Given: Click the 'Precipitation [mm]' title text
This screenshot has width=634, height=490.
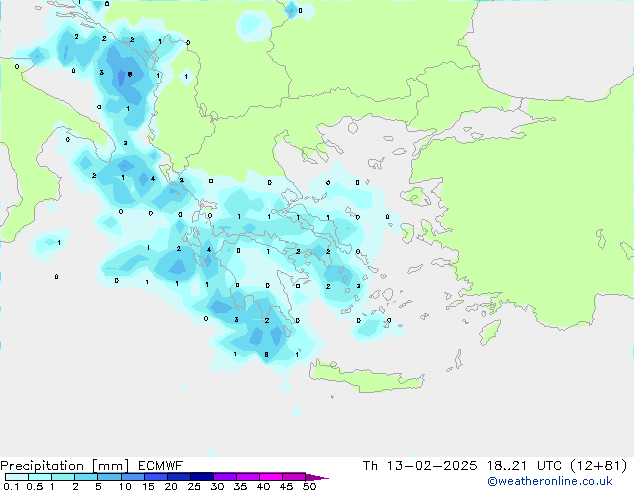Looking at the screenshot, I should pos(65,466).
